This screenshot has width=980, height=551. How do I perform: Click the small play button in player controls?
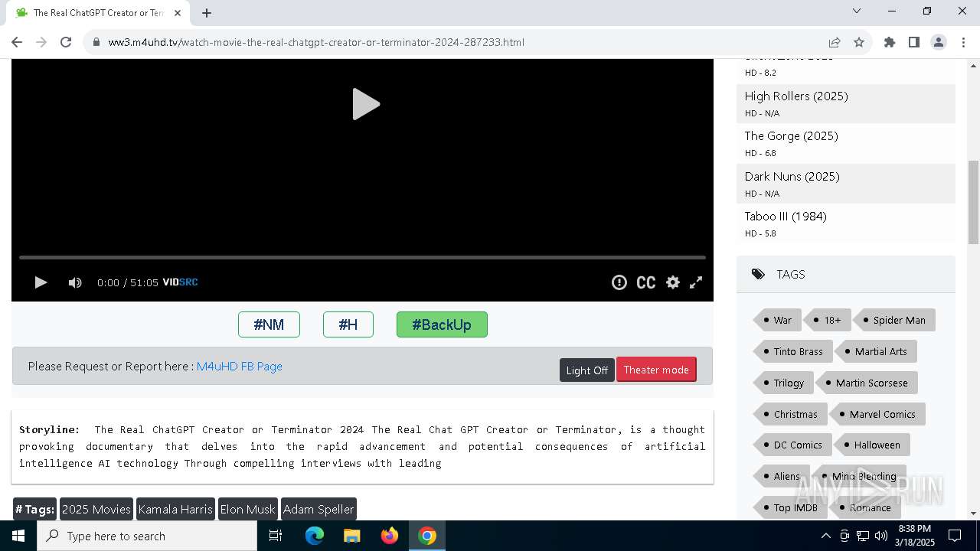[x=41, y=282]
